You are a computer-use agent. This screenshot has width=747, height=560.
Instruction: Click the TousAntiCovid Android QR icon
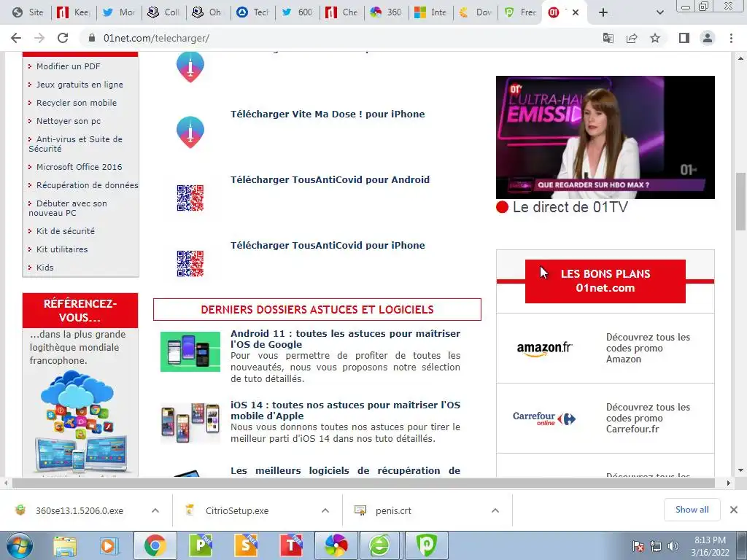[x=190, y=198]
